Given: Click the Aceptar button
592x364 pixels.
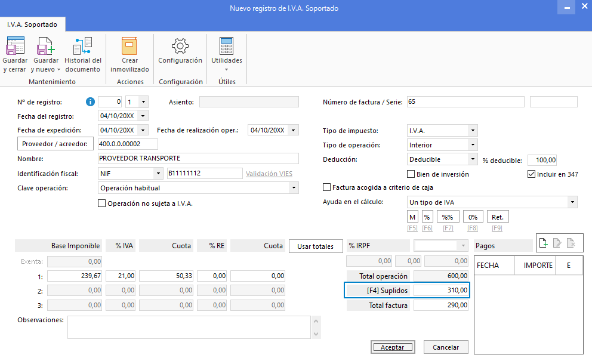Looking at the screenshot, I should pos(393,347).
